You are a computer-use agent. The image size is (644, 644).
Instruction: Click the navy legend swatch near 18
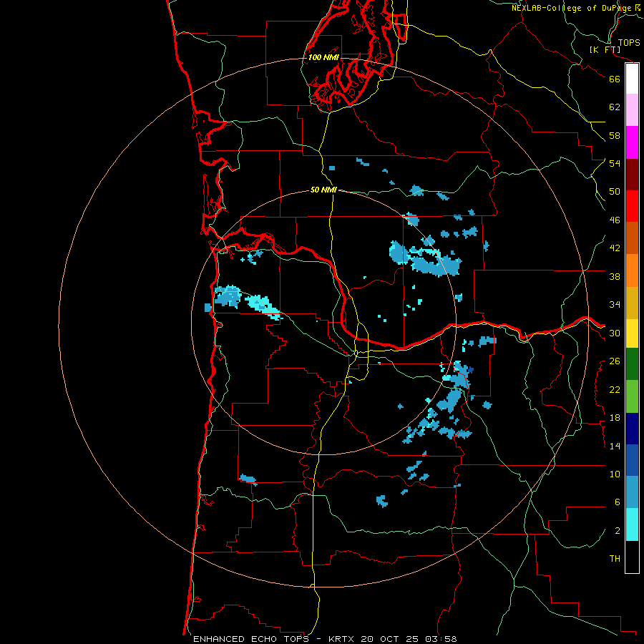632,429
